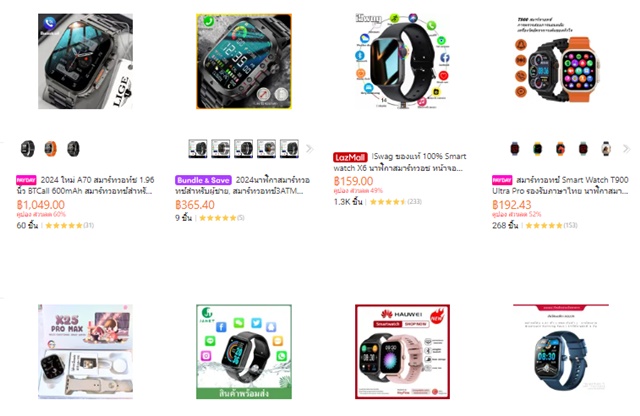640x416 pixels.
Task: Choose the first black A70 variant thumbnail
Action: [28, 149]
